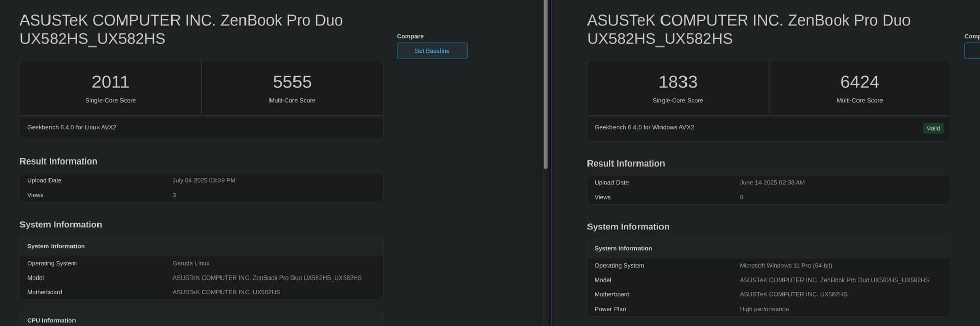Click the Upload Date label beside June 14

611,182
